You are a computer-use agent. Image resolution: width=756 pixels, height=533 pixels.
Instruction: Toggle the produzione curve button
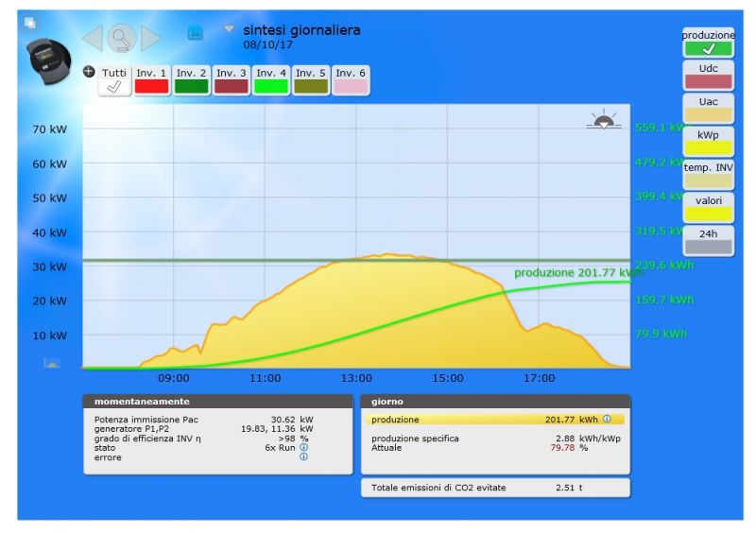click(708, 43)
